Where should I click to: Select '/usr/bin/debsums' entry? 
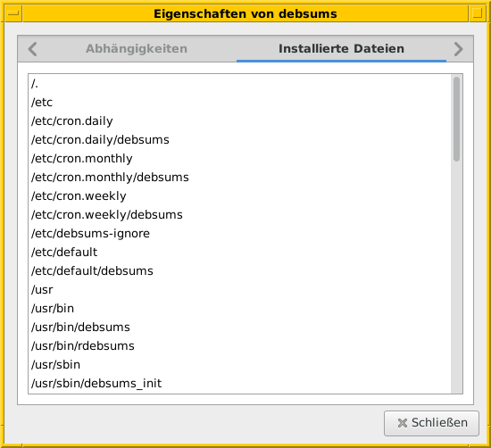pos(240,328)
